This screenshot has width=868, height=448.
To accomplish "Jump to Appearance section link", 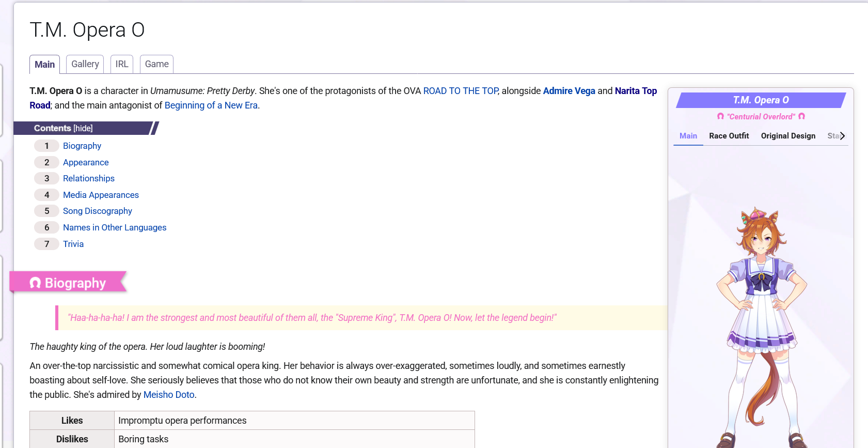I will [x=86, y=162].
